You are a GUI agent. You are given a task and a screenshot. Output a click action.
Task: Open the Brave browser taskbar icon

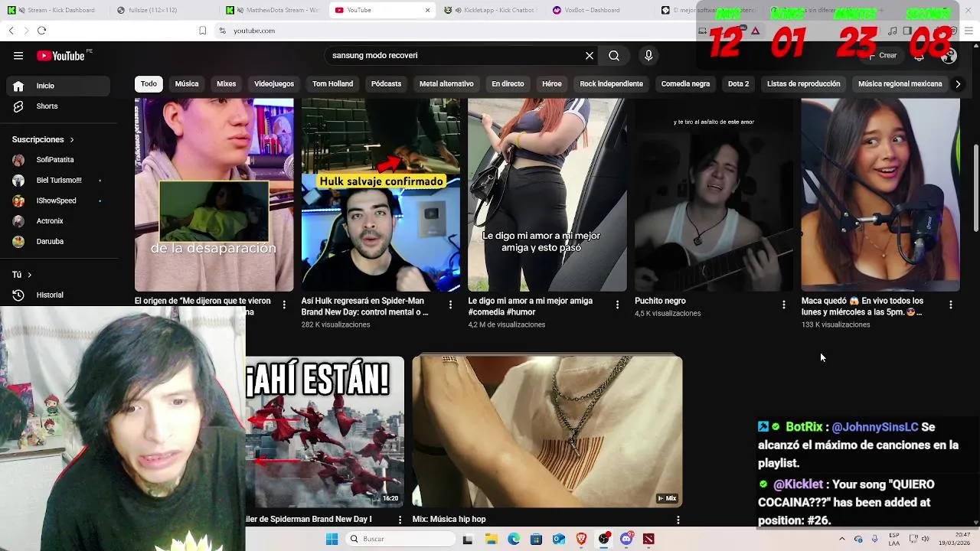(581, 540)
